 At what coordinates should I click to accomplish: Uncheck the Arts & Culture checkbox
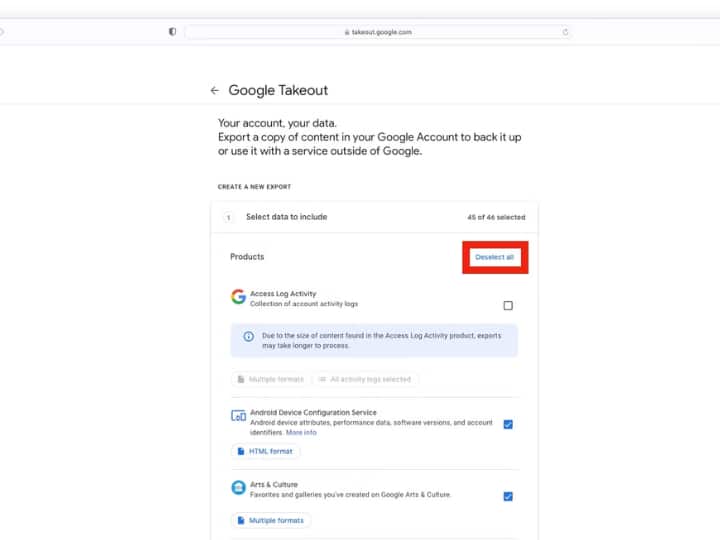tap(508, 496)
